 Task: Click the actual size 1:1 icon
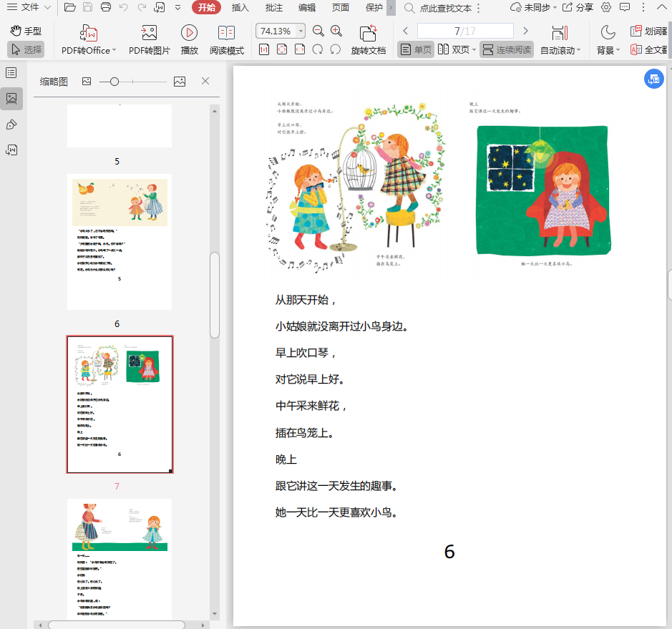point(264,49)
